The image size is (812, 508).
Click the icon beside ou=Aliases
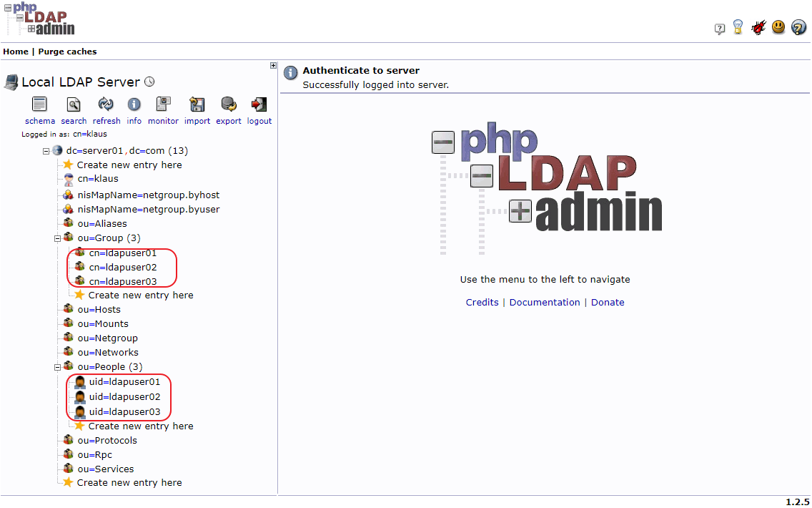coord(68,223)
